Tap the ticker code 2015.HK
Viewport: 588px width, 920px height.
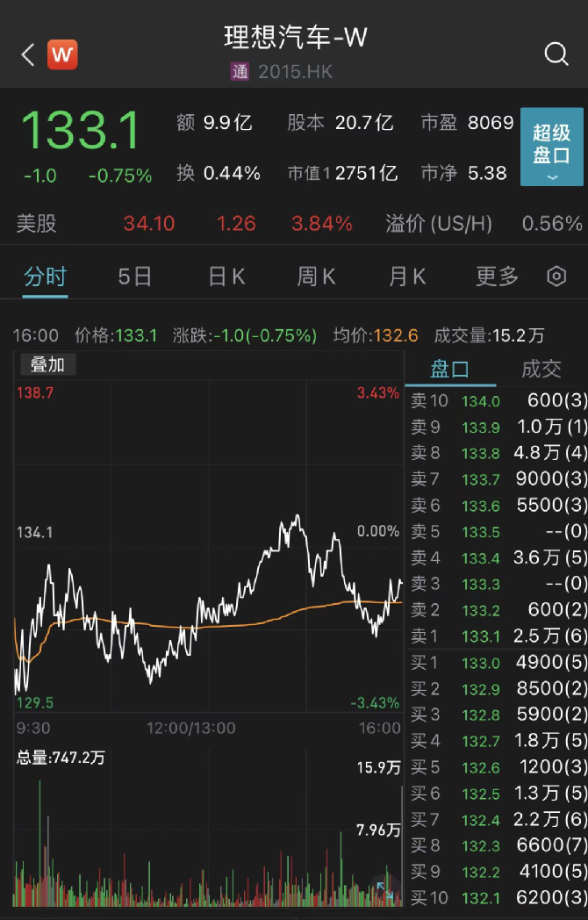(x=295, y=72)
